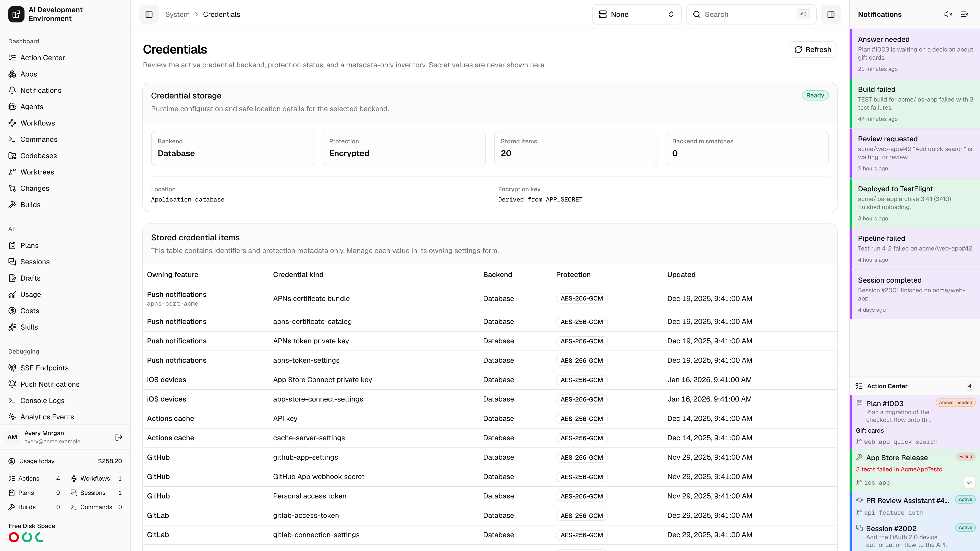Click the Drafts edit icon
980x551 pixels.
coord(12,278)
